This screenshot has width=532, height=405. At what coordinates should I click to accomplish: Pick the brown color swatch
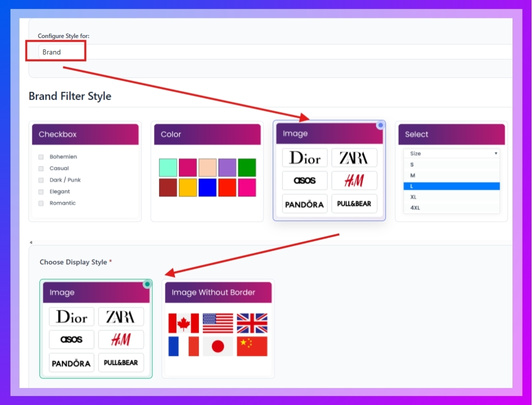tap(168, 188)
